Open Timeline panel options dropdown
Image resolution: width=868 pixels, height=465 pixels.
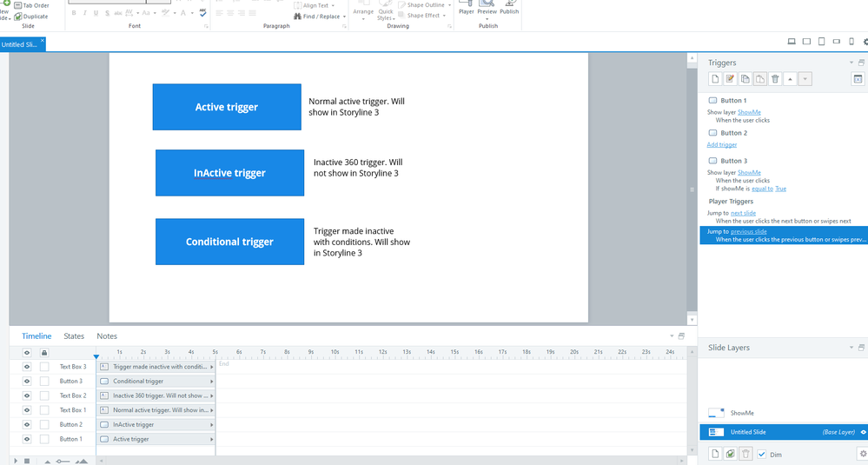672,336
